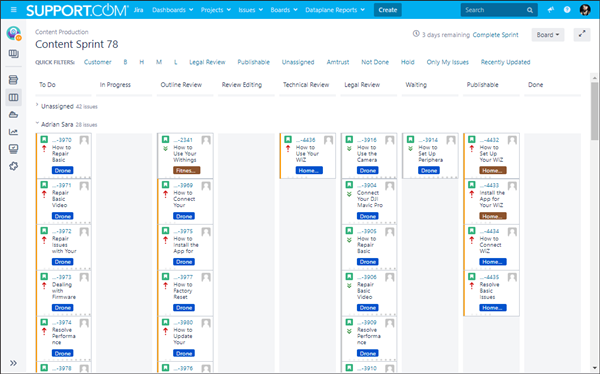The height and width of the screenshot is (374, 600).
Task: Click the Content Production breadcrumb
Action: 62,32
